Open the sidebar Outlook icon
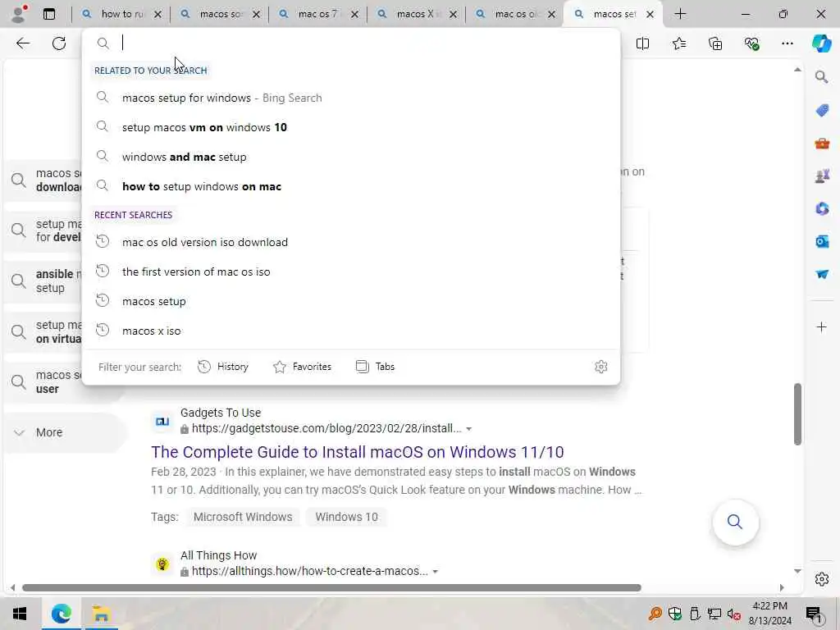This screenshot has width=840, height=630. coord(822,241)
